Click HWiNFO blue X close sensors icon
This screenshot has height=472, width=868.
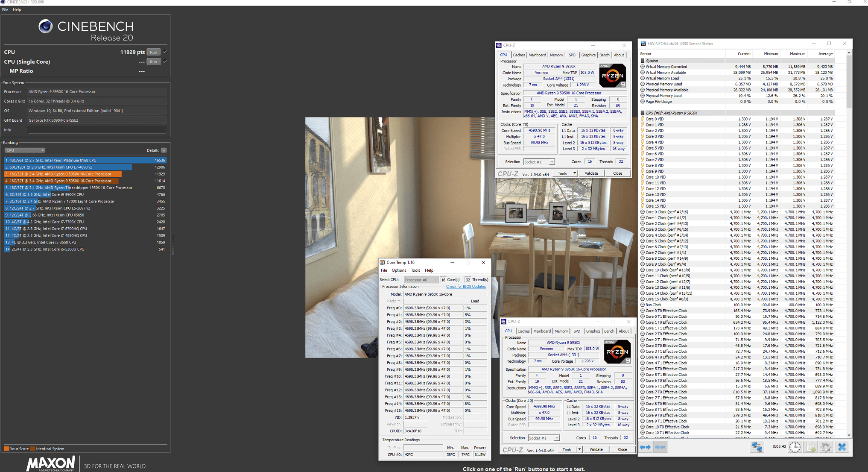pos(842,447)
